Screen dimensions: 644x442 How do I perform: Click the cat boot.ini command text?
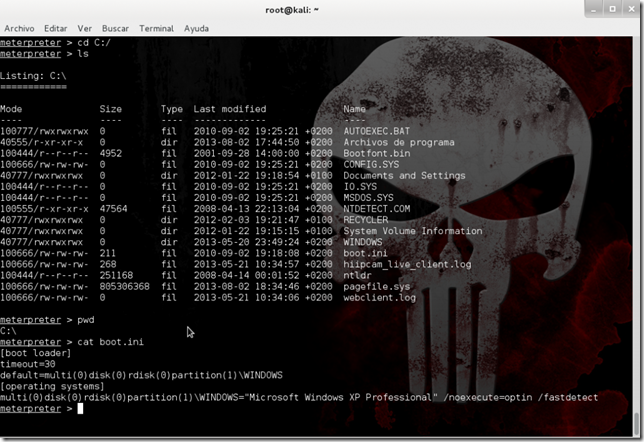tap(110, 342)
